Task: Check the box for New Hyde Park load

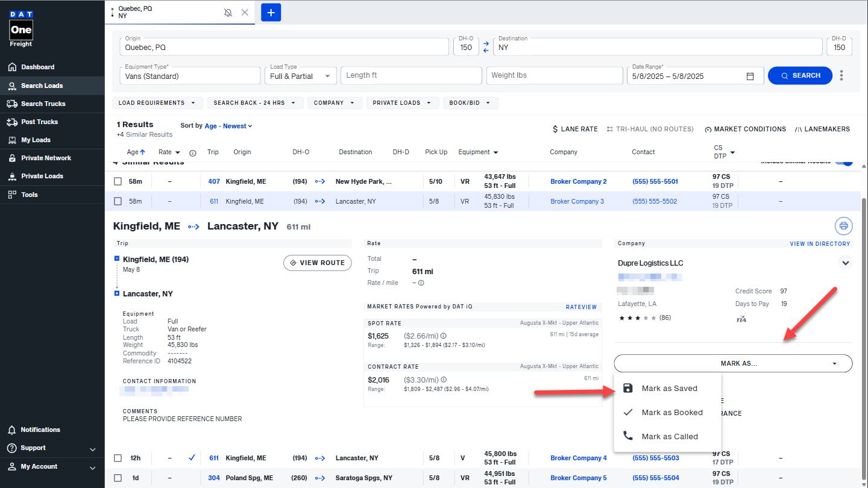Action: click(118, 181)
